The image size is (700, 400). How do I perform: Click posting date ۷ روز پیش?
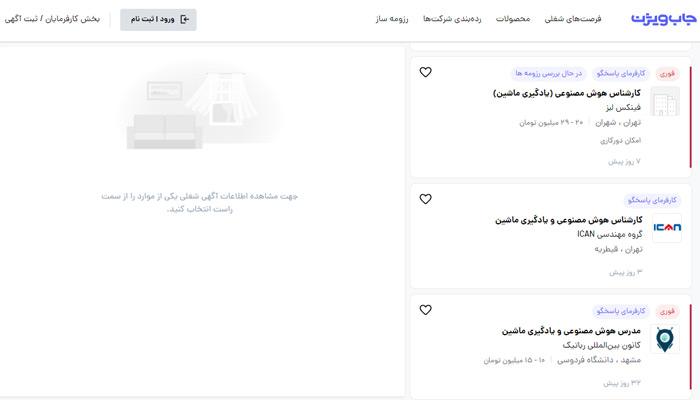click(624, 161)
